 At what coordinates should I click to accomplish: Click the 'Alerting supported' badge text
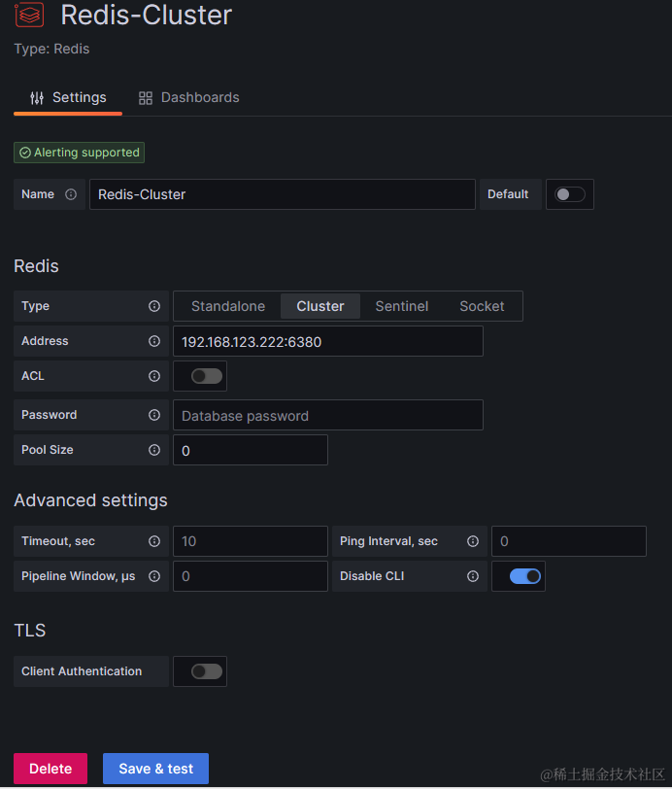click(86, 153)
